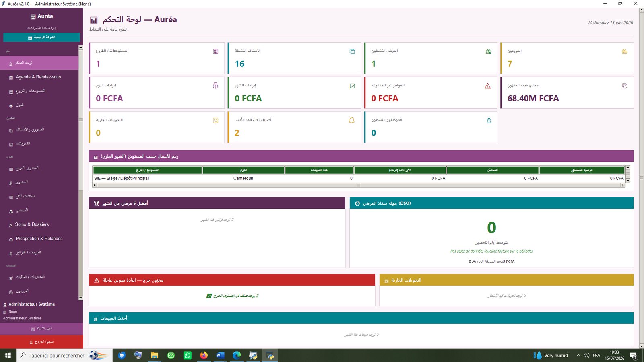
Task: Click the table's horizontal scrollbar left arrow
Action: coord(95,185)
